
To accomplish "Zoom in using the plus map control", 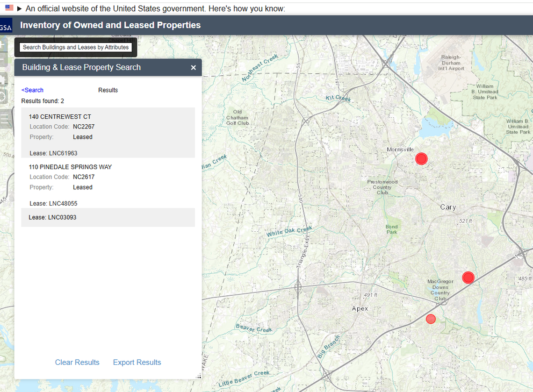I will (x=2, y=44).
